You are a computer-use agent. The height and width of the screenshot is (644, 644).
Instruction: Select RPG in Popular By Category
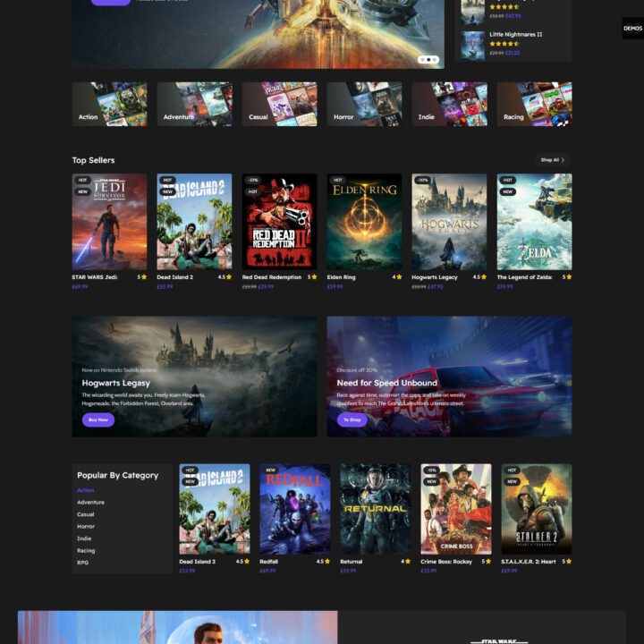click(x=82, y=563)
